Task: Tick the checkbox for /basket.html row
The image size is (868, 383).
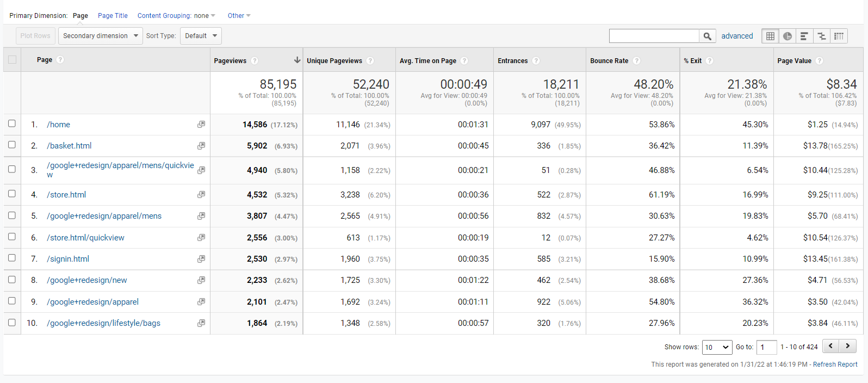Action: (12, 145)
